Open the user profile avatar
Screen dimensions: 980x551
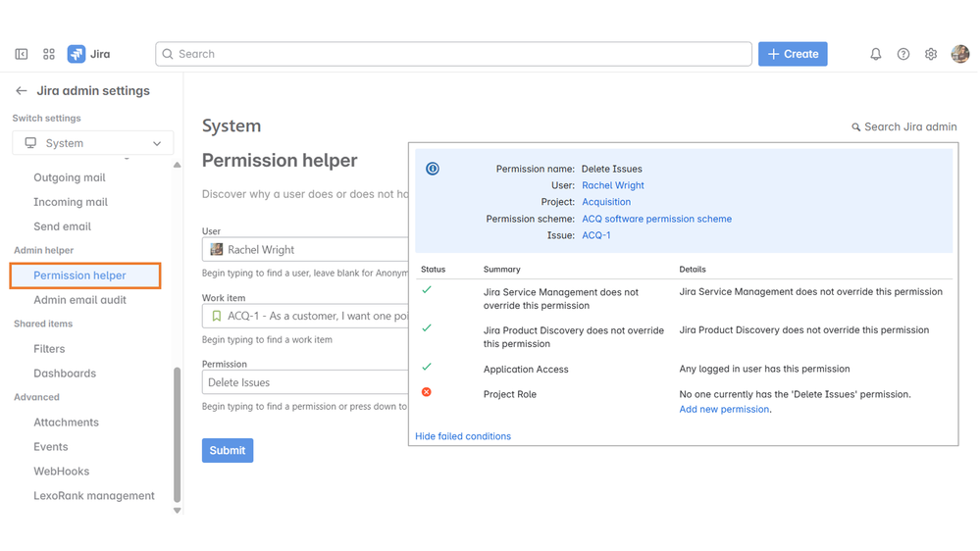[x=959, y=54]
